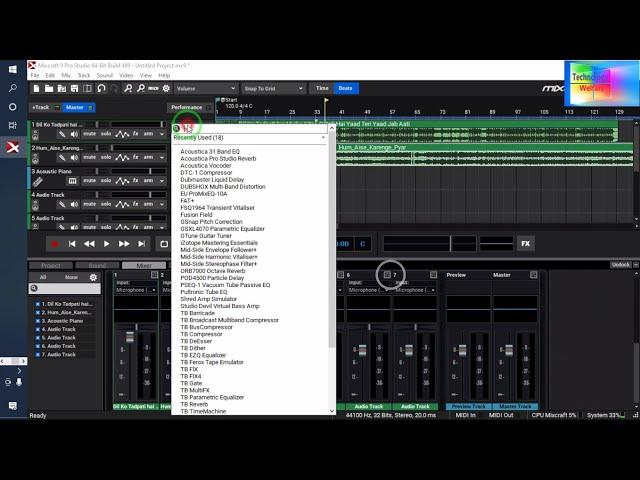Open the FX button beside the meters

[525, 243]
